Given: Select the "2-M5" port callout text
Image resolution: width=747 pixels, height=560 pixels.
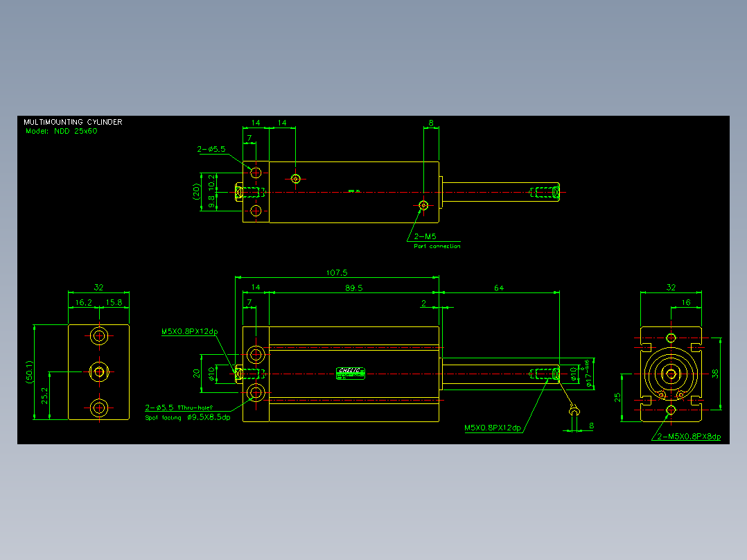Looking at the screenshot, I should (425, 236).
